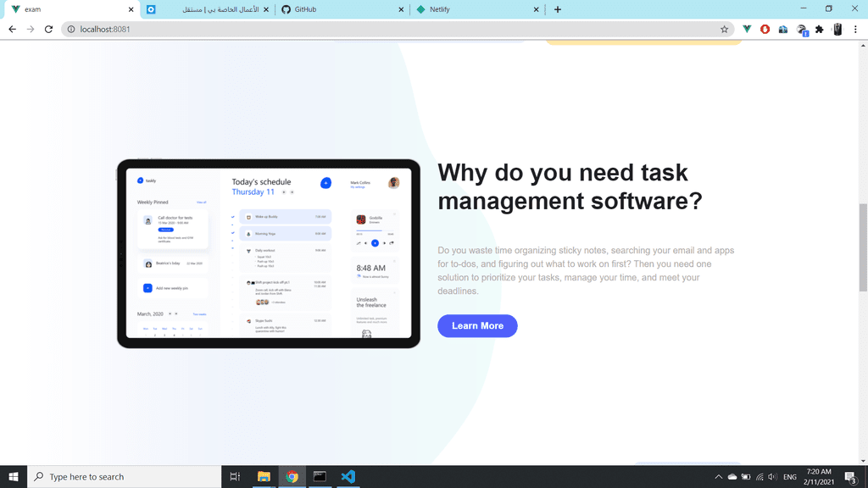
Task: View site information icon in address bar
Action: click(x=71, y=30)
